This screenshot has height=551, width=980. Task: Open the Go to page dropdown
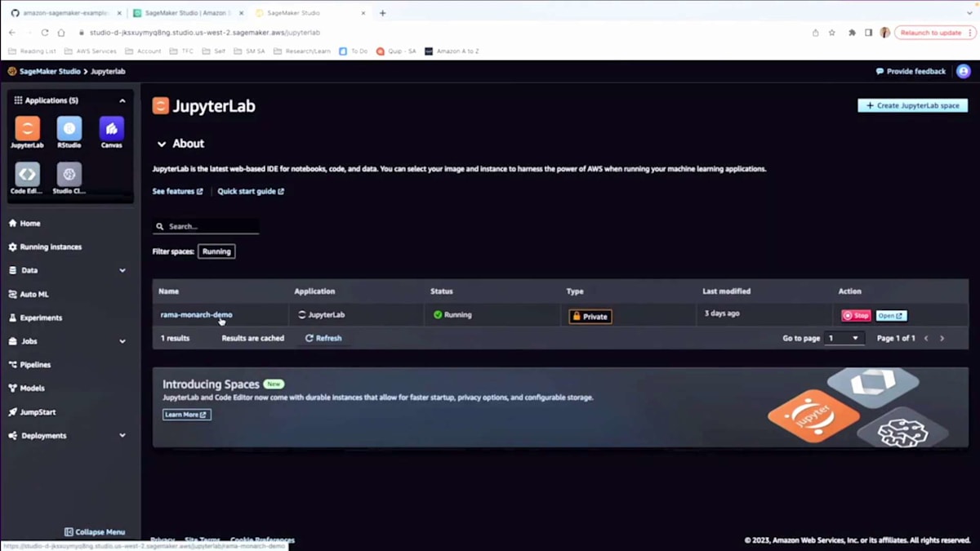click(844, 338)
